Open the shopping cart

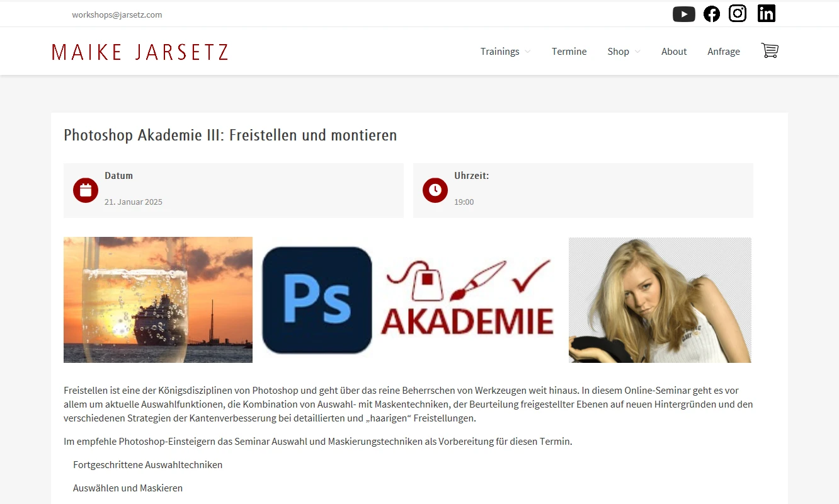click(770, 50)
